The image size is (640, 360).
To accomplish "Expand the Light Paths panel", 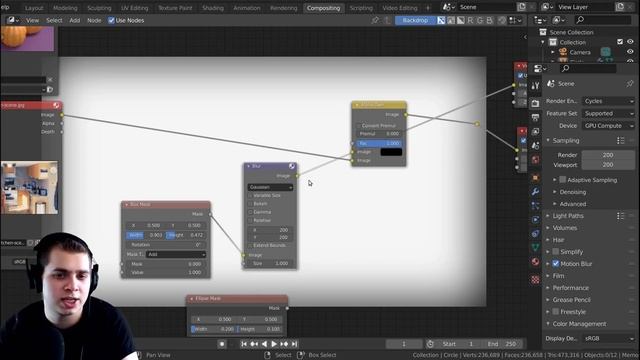I will pos(548,216).
